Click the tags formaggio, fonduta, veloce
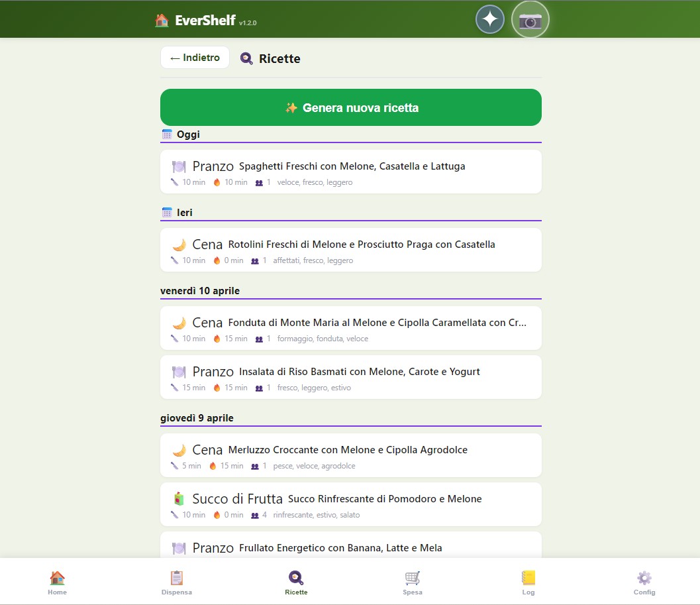Viewport: 700px width, 605px height. pos(323,339)
